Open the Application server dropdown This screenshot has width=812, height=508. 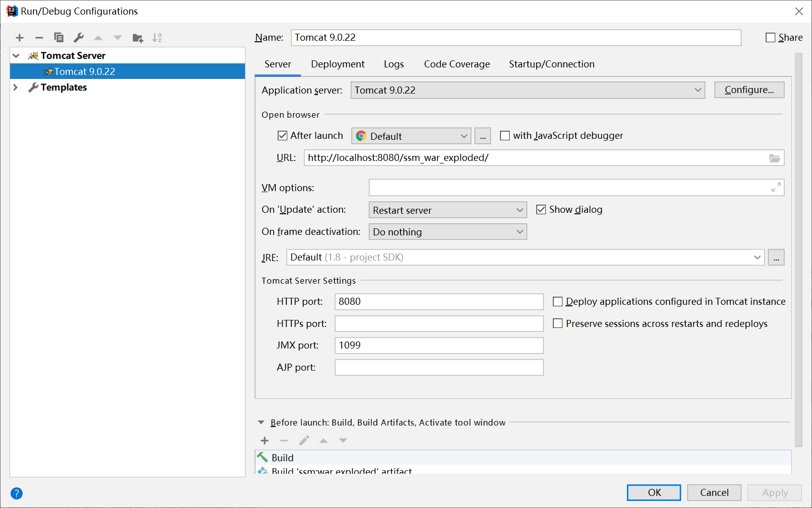[x=528, y=90]
